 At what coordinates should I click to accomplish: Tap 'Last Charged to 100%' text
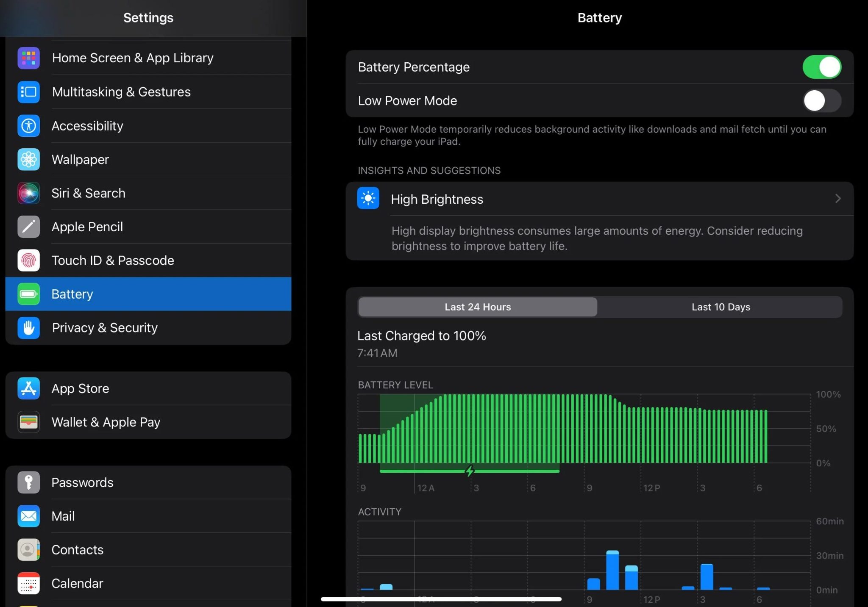422,336
